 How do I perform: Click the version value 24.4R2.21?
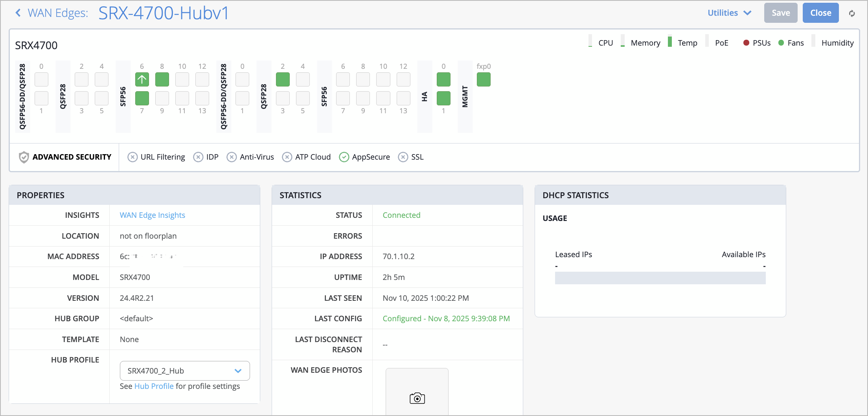pyautogui.click(x=137, y=298)
